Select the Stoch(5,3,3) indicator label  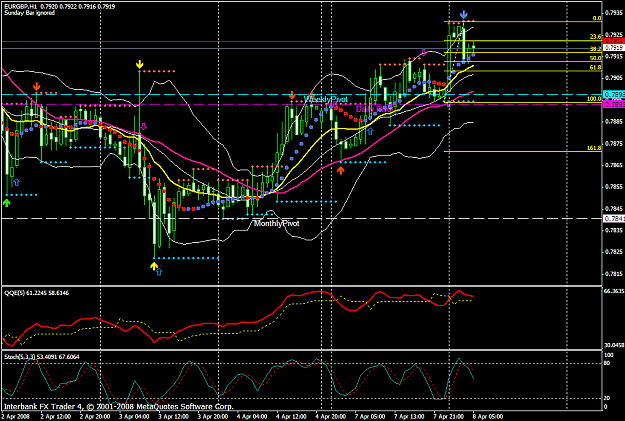[41, 356]
